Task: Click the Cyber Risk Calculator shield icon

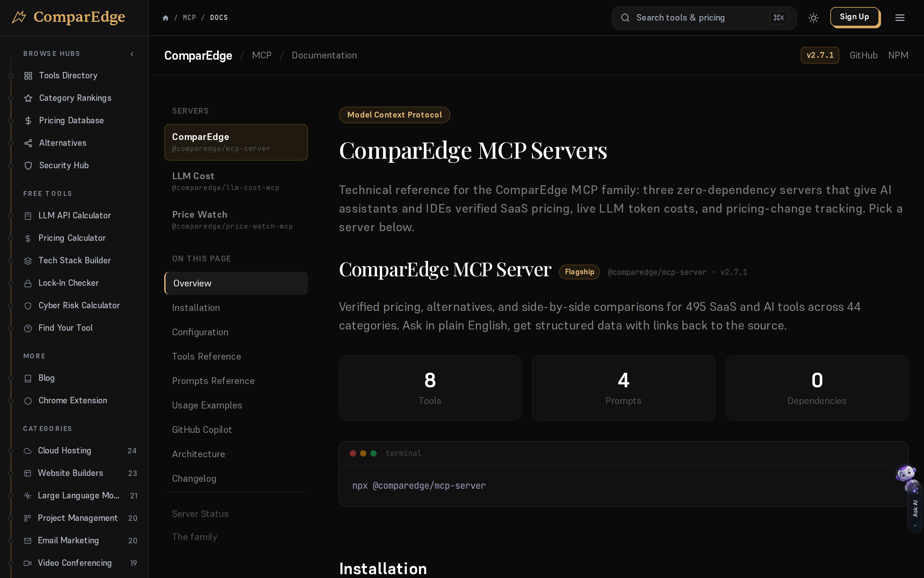Action: coord(28,306)
